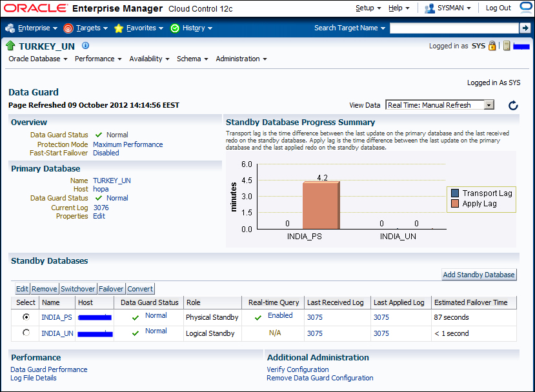The width and height of the screenshot is (535, 392).
Task: Click the Convert button
Action: (x=140, y=289)
